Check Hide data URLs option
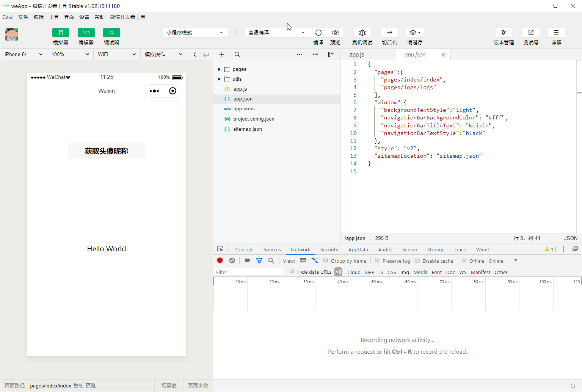Viewport: 582px width, 392px height. point(292,271)
